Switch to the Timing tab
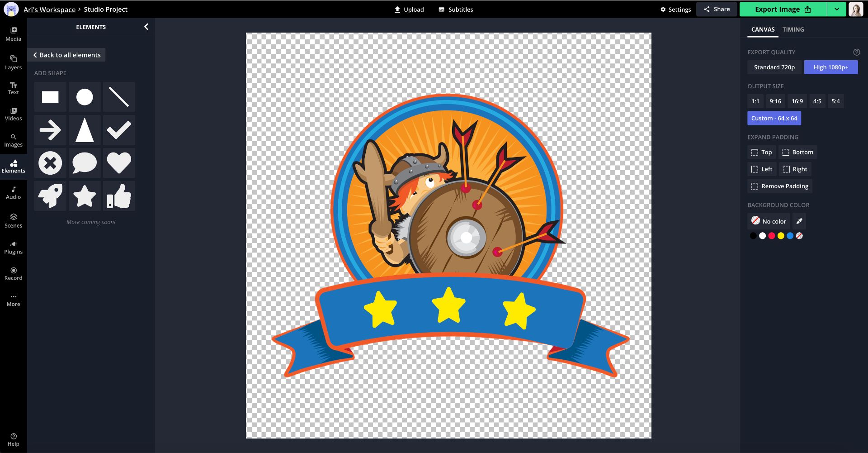The height and width of the screenshot is (453, 868). (x=793, y=30)
